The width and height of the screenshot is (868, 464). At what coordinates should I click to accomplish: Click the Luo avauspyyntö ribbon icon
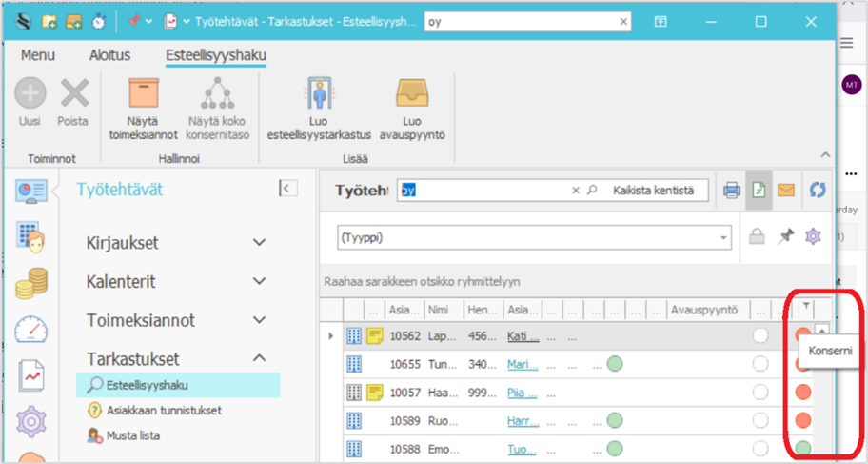(411, 96)
